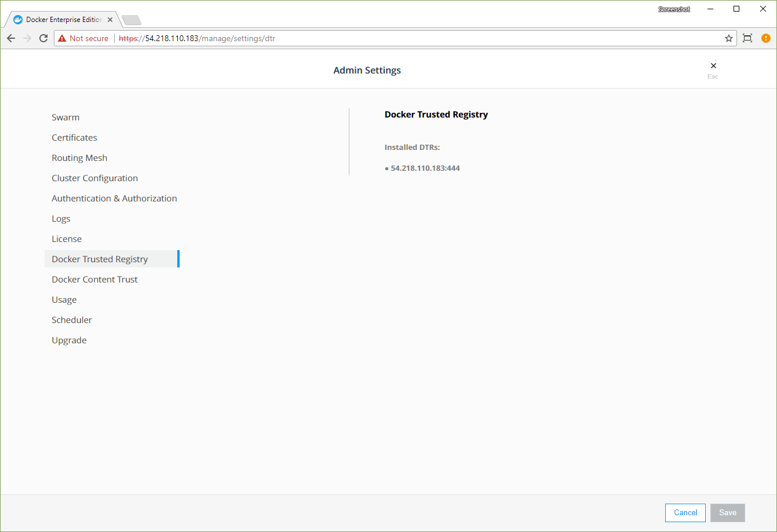Open Authentication & Authorization settings
This screenshot has height=532, width=777.
pos(114,199)
